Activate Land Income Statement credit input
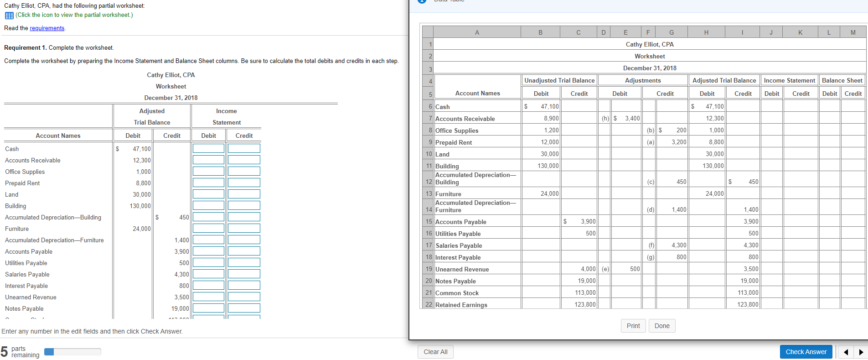This screenshot has width=868, height=360. (x=244, y=194)
